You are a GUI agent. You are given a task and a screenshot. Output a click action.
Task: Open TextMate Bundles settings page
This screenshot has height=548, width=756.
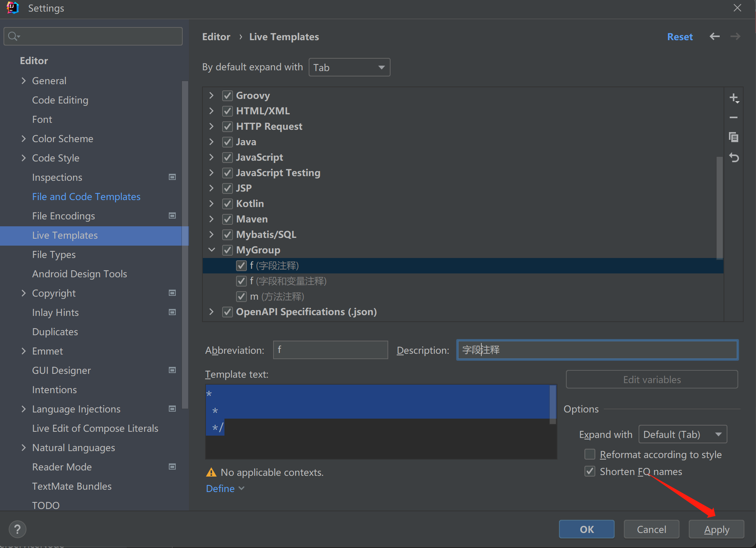(x=72, y=486)
